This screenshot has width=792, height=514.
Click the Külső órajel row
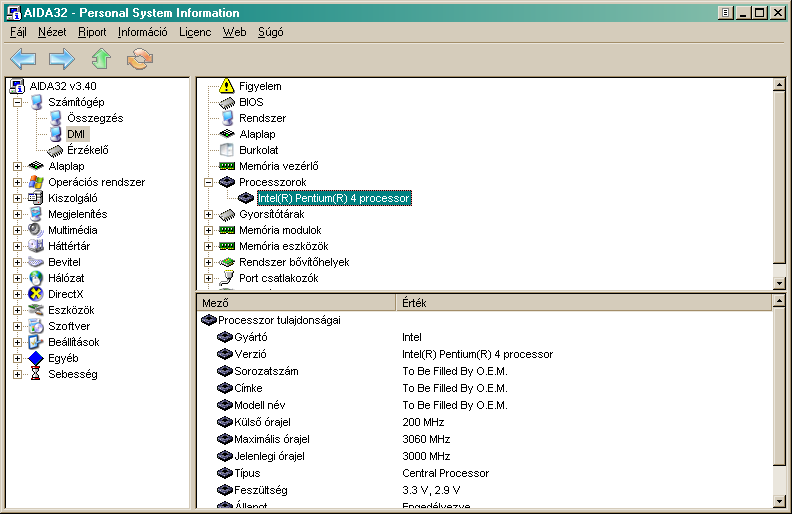484,422
